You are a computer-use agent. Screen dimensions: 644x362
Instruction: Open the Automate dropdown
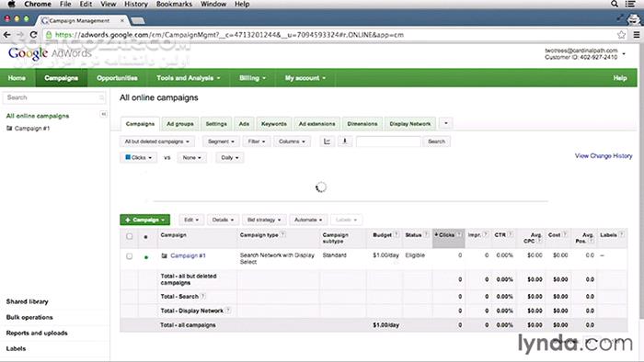pos(308,220)
